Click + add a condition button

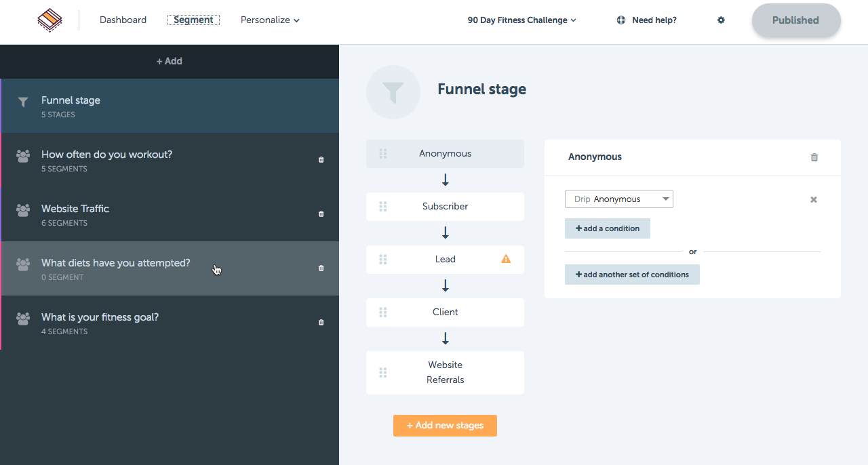pyautogui.click(x=608, y=228)
